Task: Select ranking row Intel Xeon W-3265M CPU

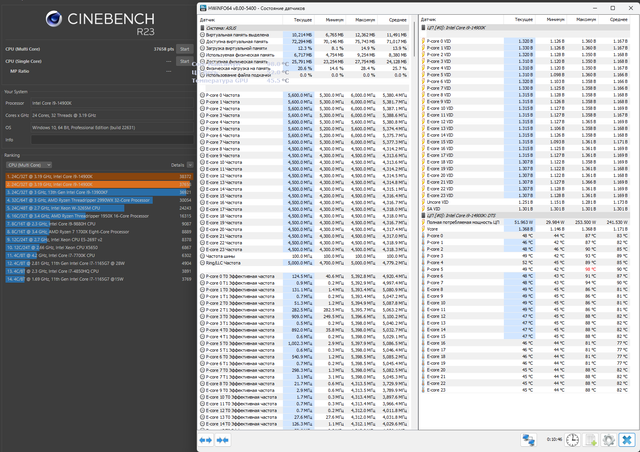Action: coord(99,208)
